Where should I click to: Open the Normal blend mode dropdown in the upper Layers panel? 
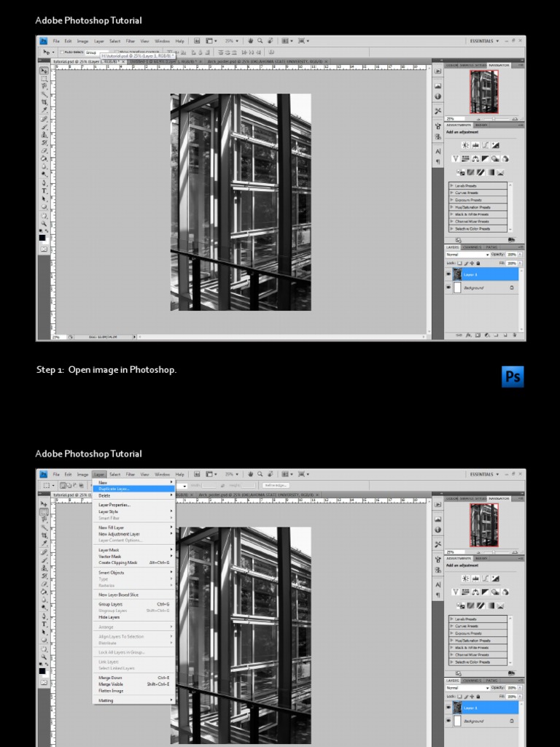tap(467, 255)
